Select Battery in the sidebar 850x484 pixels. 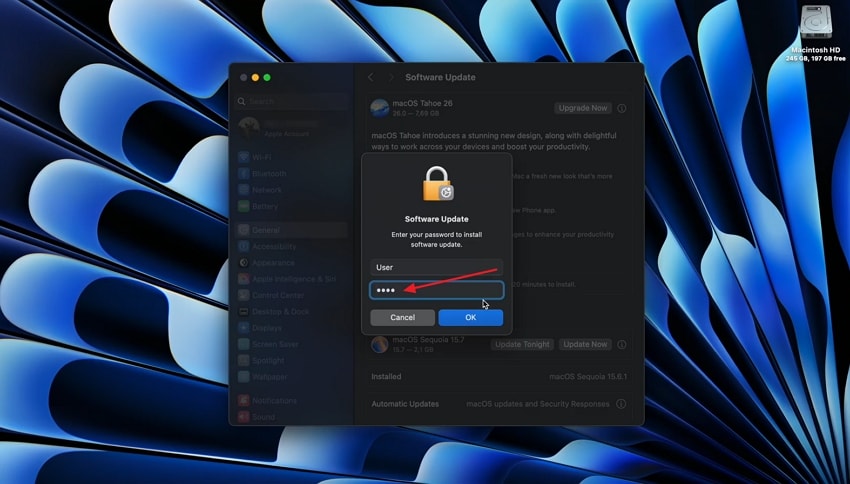(x=292, y=206)
